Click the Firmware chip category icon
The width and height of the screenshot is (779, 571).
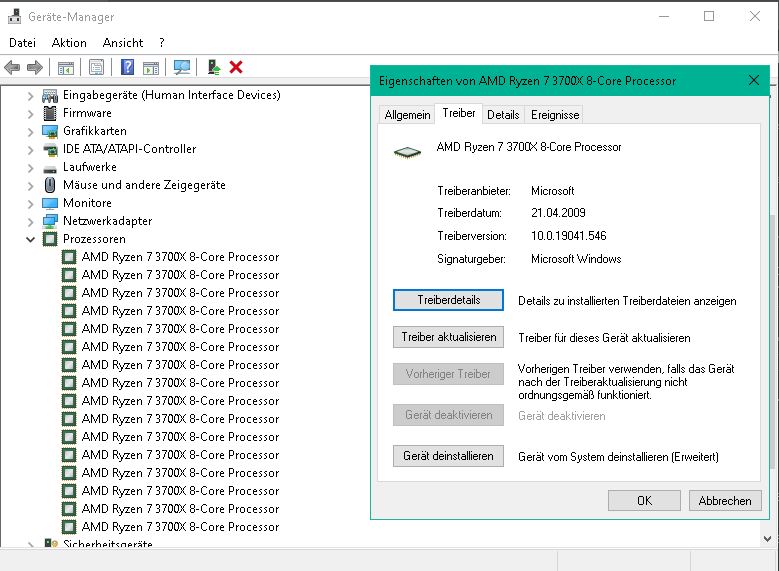click(50, 113)
